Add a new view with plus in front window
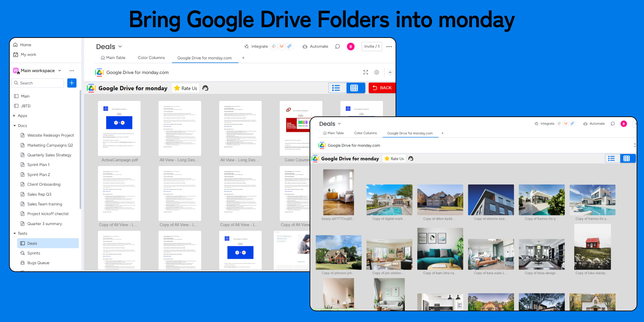Viewport: 644px width, 322px height. 442,133
